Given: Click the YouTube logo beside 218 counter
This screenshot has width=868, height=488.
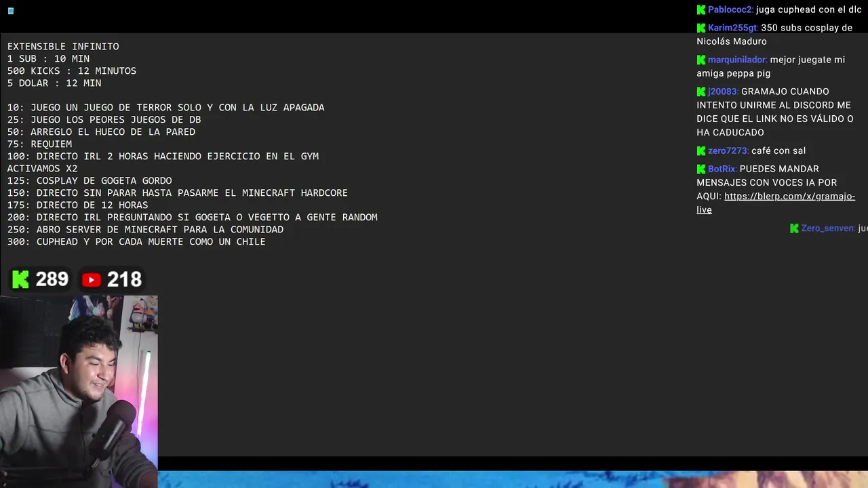Looking at the screenshot, I should [91, 279].
